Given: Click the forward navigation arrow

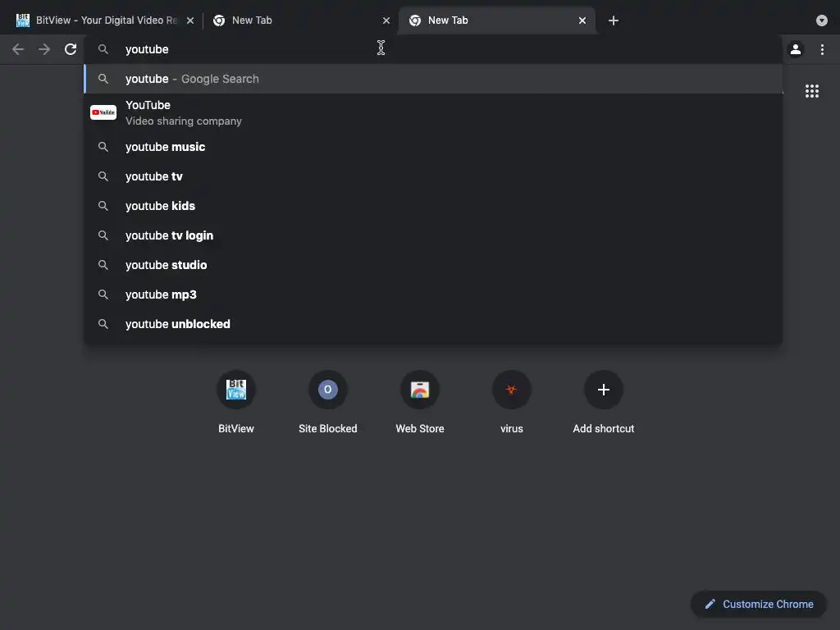Looking at the screenshot, I should click(44, 49).
